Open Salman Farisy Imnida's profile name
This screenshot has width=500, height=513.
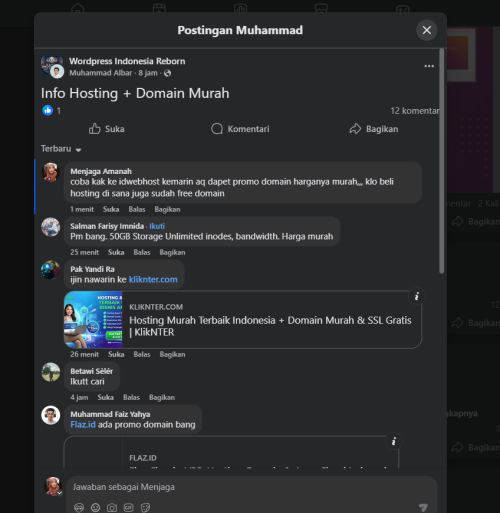[107, 226]
